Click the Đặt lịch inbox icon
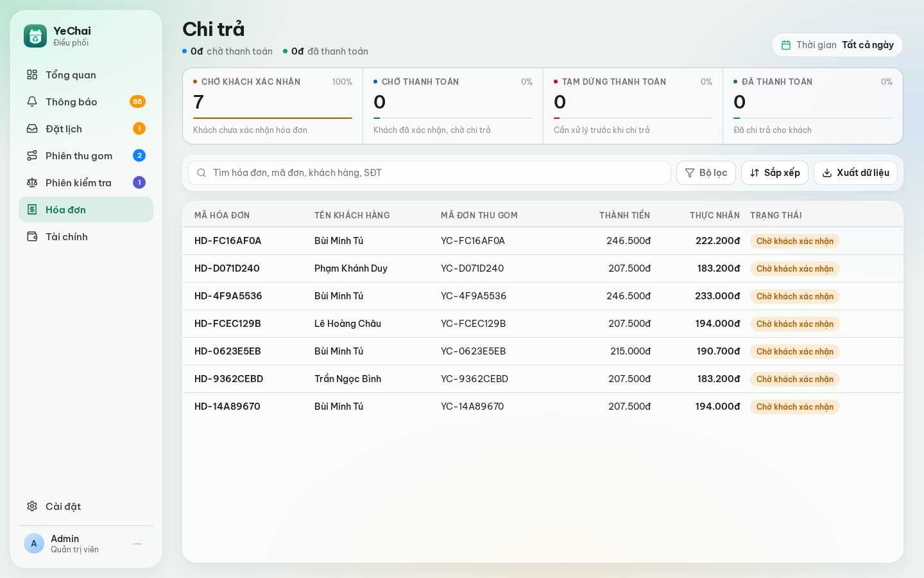The height and width of the screenshot is (578, 924). point(32,128)
